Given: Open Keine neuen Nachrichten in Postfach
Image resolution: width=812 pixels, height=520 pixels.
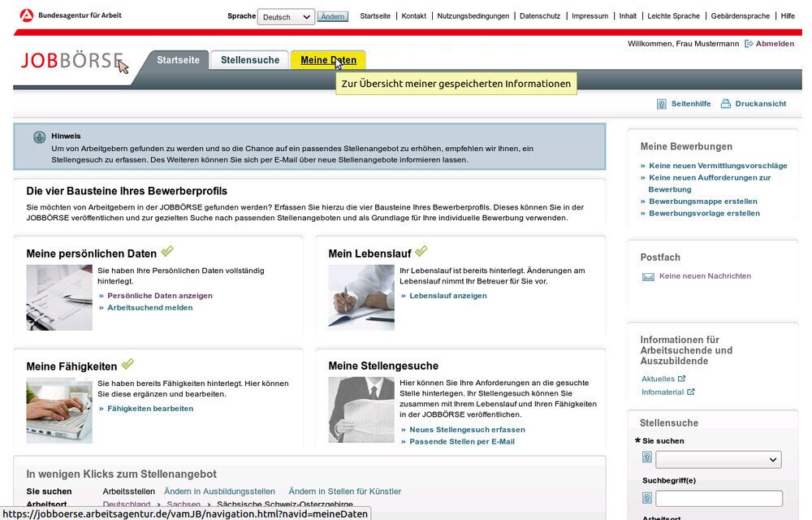Looking at the screenshot, I should (x=705, y=276).
